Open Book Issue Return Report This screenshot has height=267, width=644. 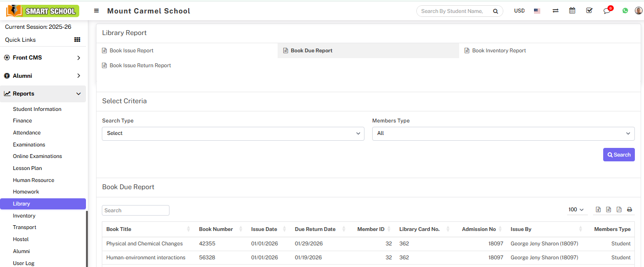click(140, 65)
